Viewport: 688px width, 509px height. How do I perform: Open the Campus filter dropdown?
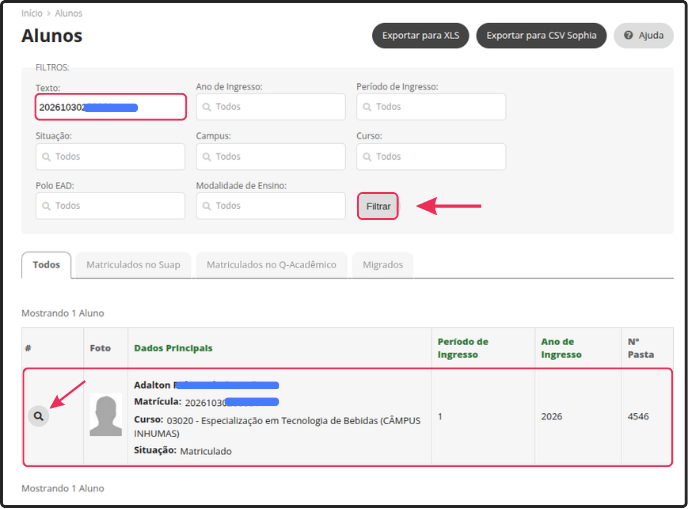click(x=270, y=157)
